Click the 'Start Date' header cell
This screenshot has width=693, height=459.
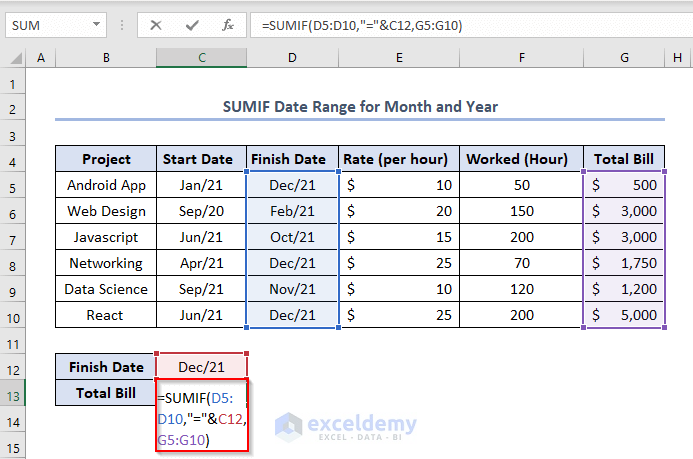point(202,159)
